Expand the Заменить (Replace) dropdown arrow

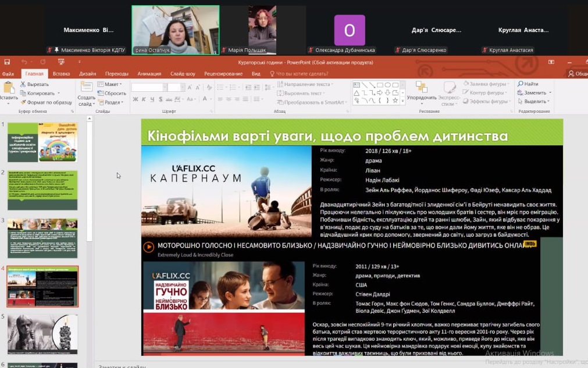pyautogui.click(x=550, y=93)
